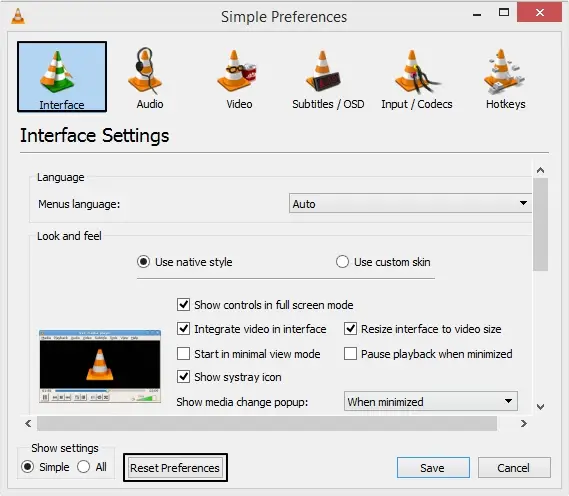The height and width of the screenshot is (496, 569).
Task: Click the Look and feel group label
Action: click(69, 236)
